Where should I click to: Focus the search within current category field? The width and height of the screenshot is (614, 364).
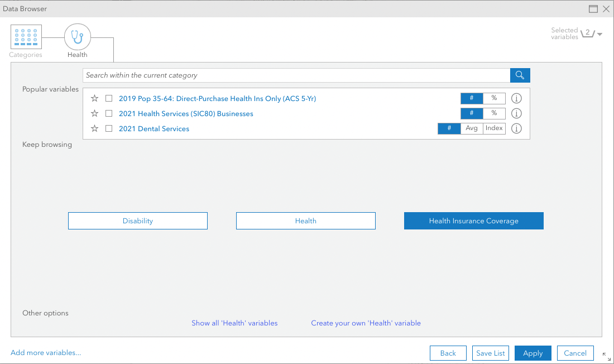tap(296, 75)
